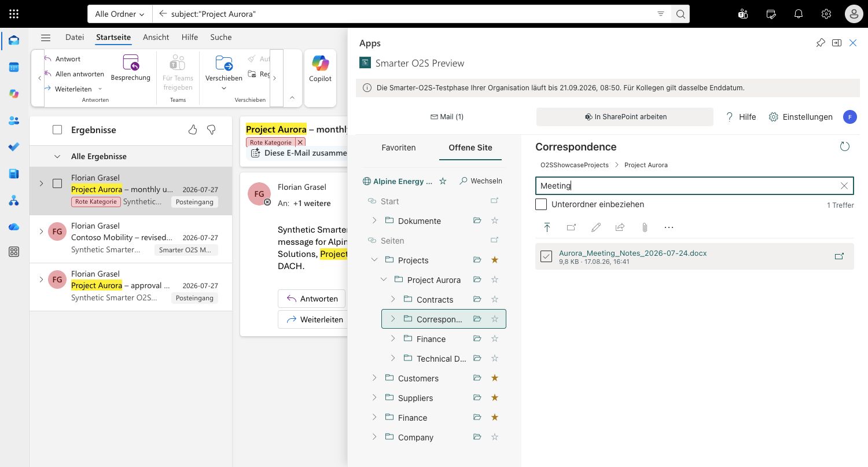Click the Weiterleiten button in email
This screenshot has height=467, width=868.
tap(314, 319)
